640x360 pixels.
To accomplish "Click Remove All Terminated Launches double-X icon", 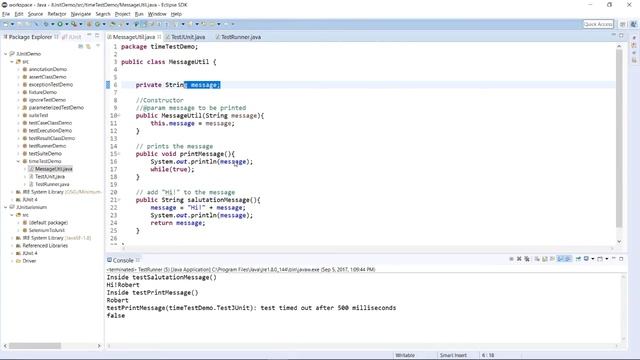I will (x=527, y=259).
